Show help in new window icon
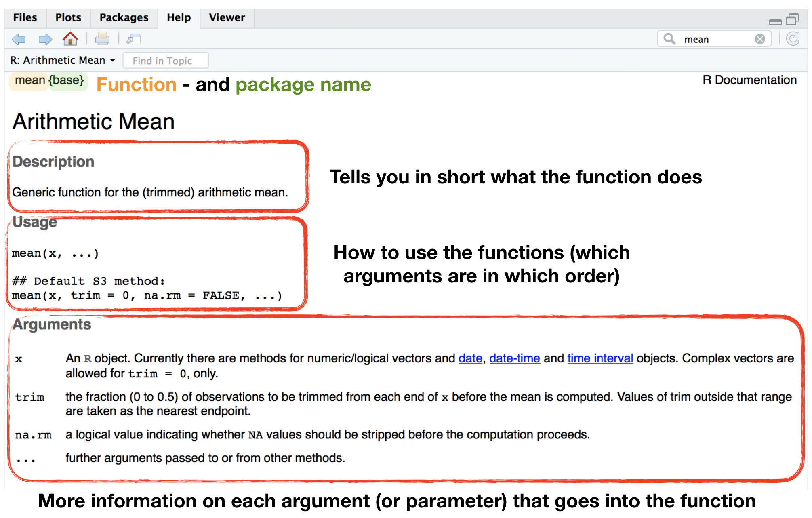 (x=133, y=39)
